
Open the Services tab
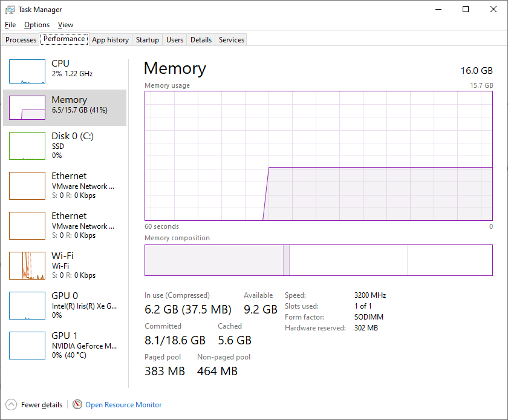[231, 40]
